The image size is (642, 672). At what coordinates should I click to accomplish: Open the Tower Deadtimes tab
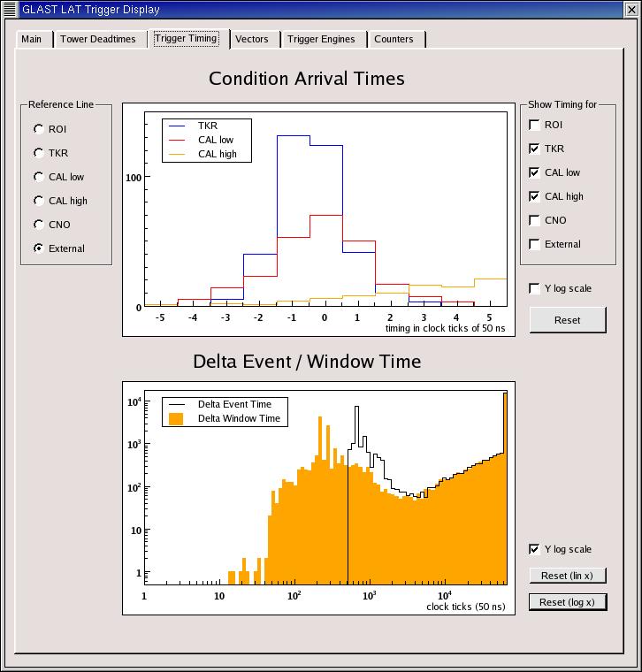[x=98, y=39]
